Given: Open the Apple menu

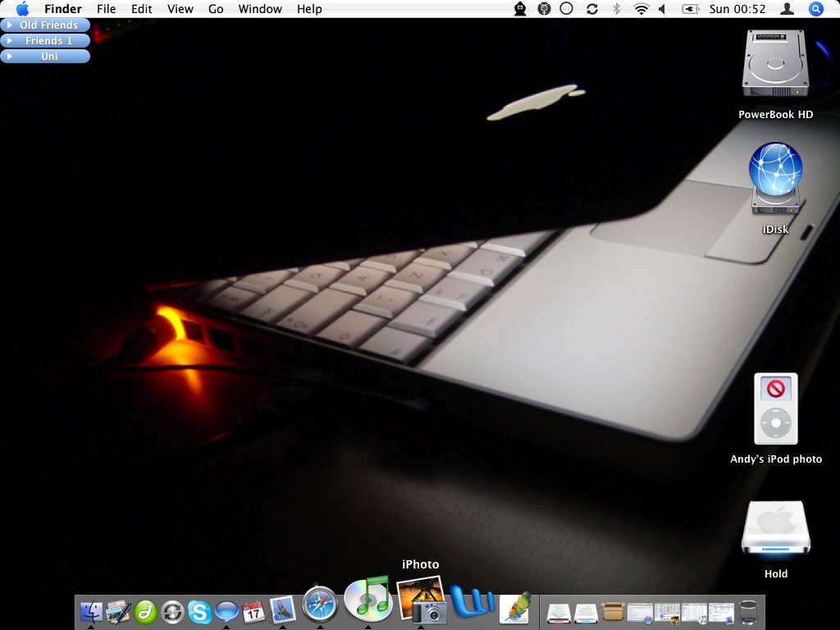Looking at the screenshot, I should click(x=22, y=8).
